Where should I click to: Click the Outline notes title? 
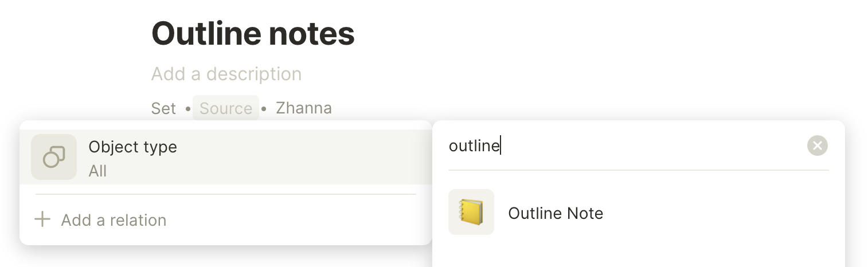click(253, 34)
